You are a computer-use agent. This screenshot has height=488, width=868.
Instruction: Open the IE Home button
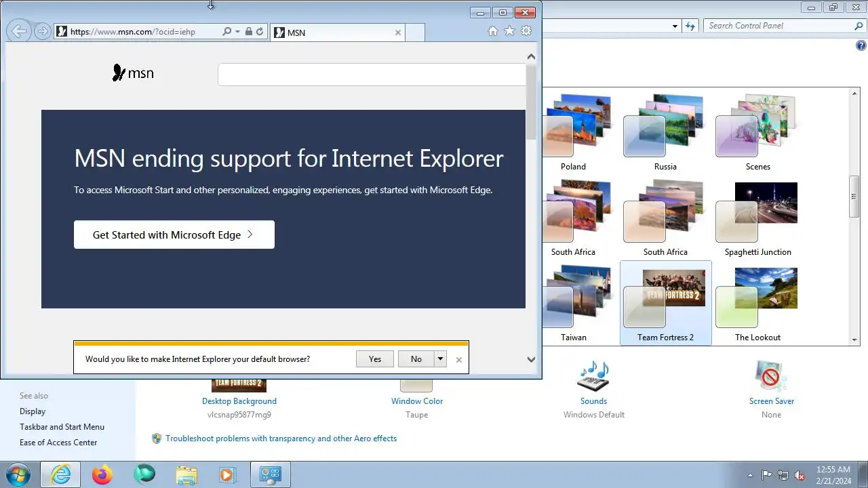493,31
